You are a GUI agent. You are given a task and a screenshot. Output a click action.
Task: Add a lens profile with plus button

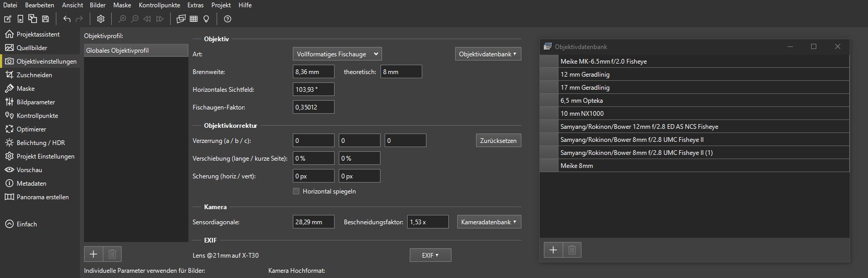tap(93, 254)
